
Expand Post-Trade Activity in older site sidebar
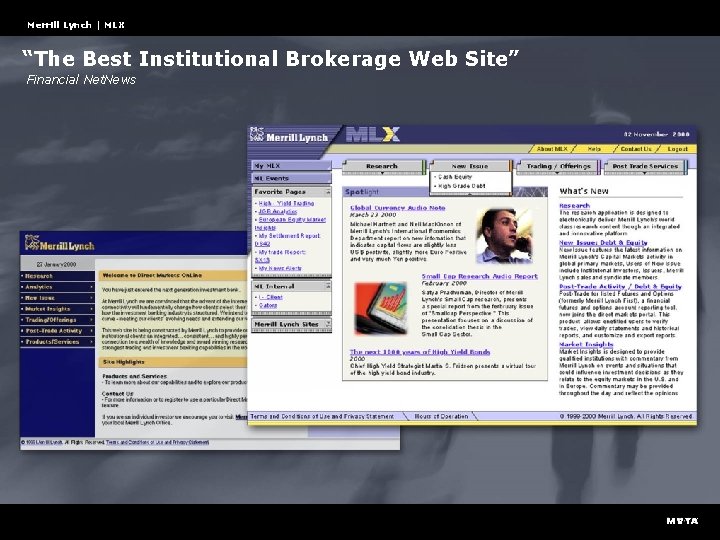click(57, 331)
